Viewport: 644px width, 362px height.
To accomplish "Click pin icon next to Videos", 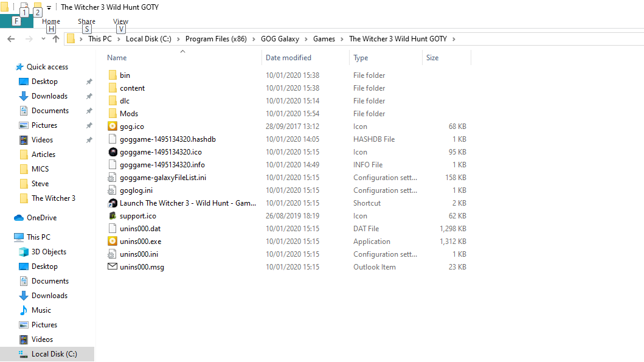I will click(x=89, y=140).
